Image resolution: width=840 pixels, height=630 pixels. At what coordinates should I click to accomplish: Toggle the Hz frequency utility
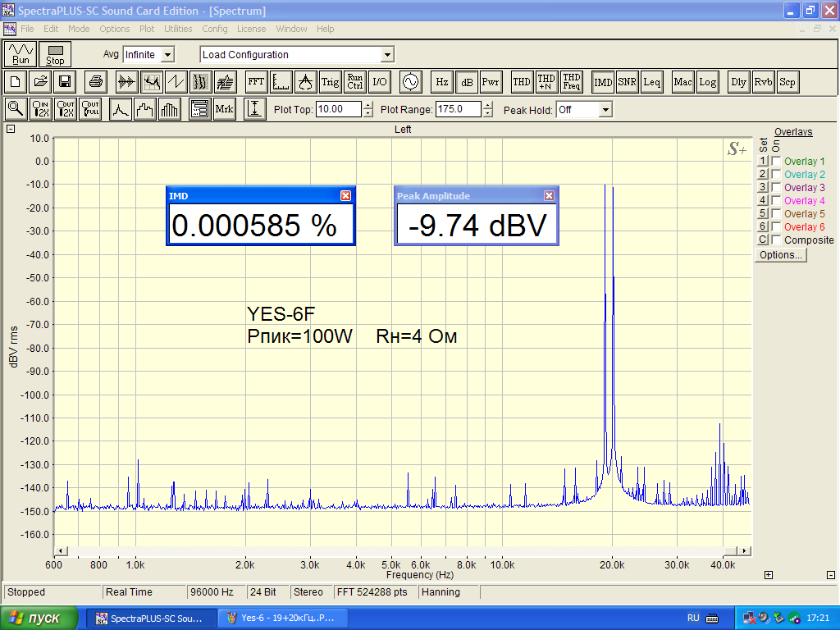[441, 82]
